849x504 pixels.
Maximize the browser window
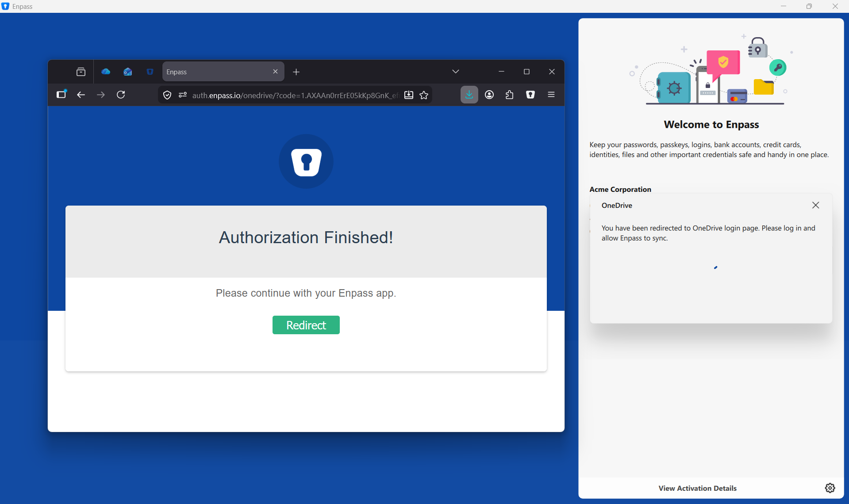pyautogui.click(x=526, y=72)
